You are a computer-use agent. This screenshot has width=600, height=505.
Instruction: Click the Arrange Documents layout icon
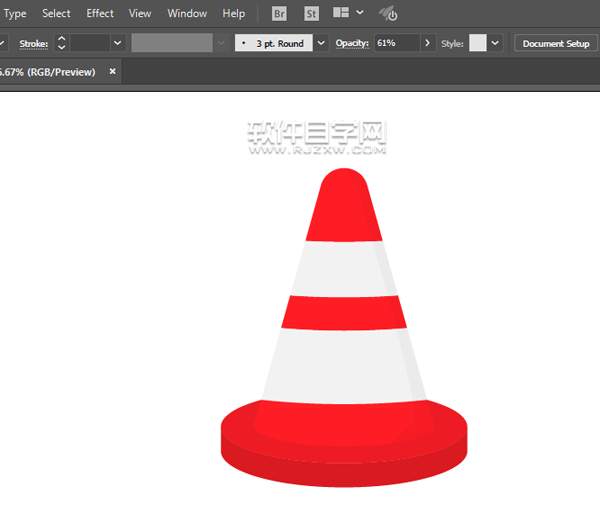[x=341, y=14]
